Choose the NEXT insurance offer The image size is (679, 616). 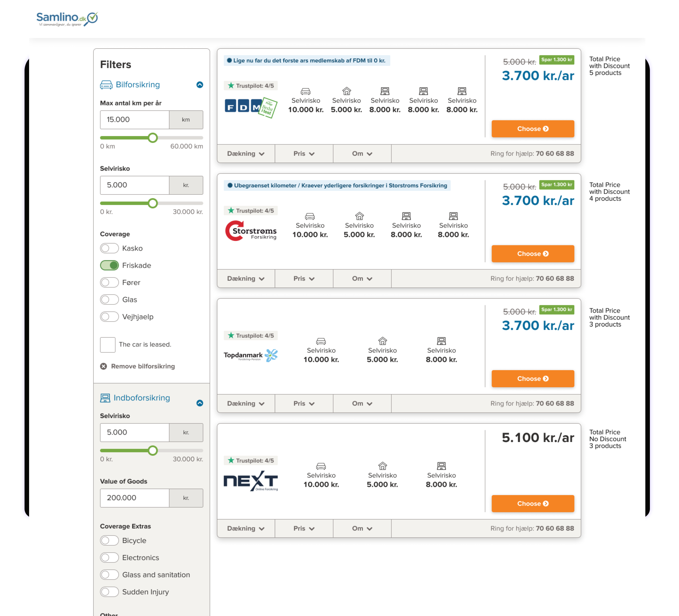coord(533,504)
